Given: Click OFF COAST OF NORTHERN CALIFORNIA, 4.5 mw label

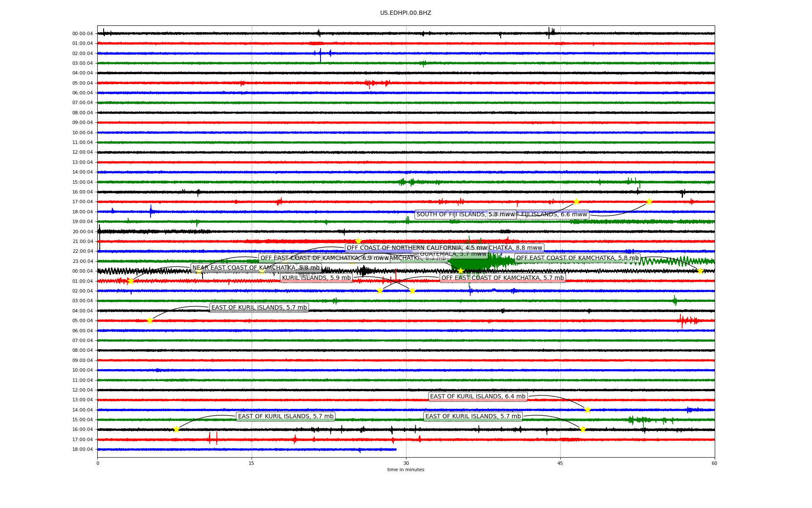Looking at the screenshot, I should pyautogui.click(x=417, y=248).
